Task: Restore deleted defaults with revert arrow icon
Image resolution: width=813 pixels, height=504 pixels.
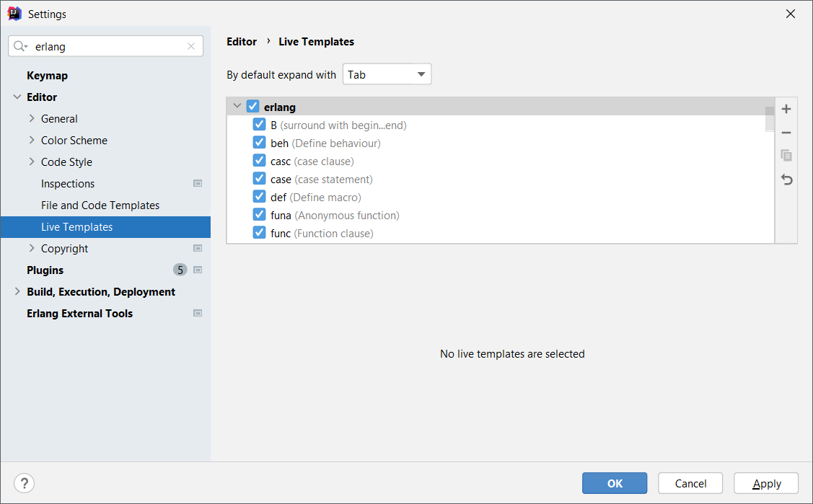Action: [786, 180]
